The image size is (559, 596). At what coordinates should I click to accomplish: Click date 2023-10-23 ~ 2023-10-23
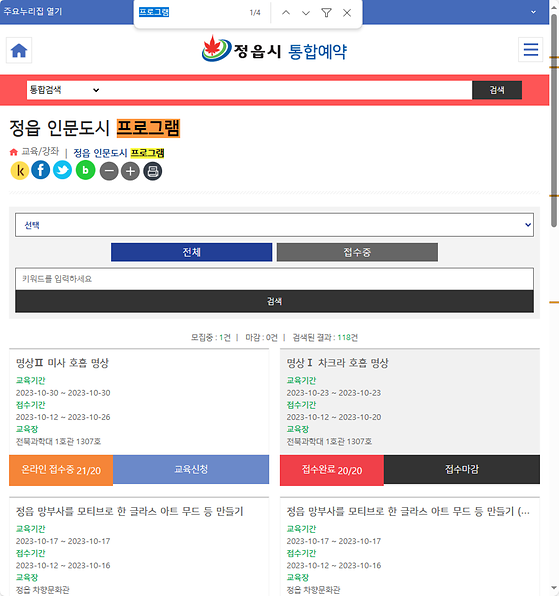tap(334, 393)
